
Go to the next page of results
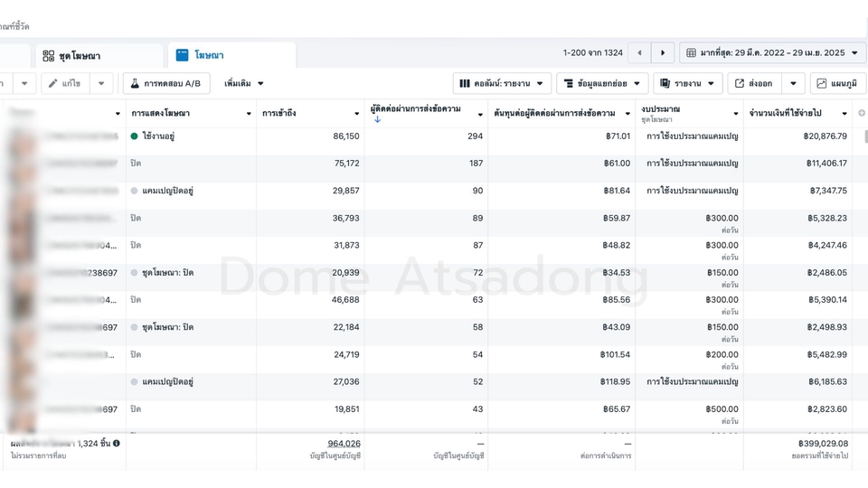pos(663,53)
